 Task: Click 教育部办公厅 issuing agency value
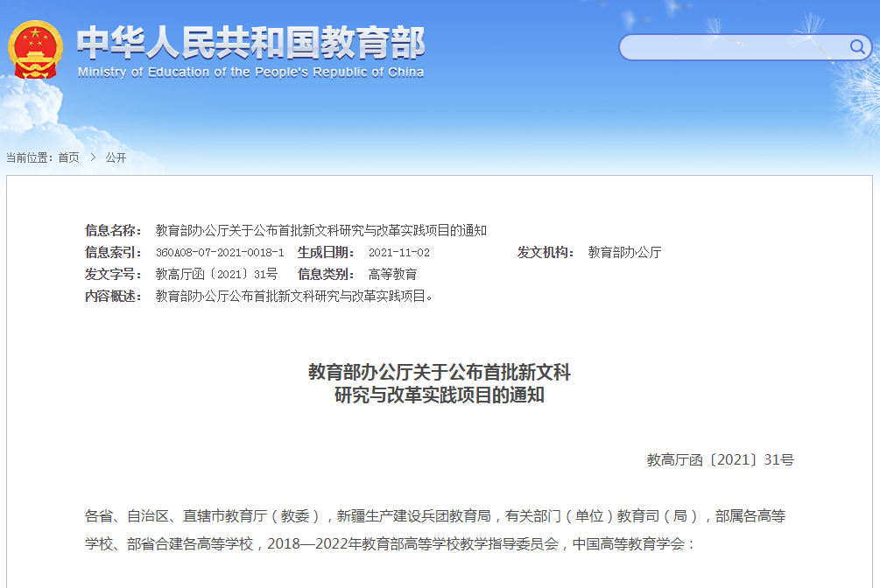pyautogui.click(x=624, y=253)
